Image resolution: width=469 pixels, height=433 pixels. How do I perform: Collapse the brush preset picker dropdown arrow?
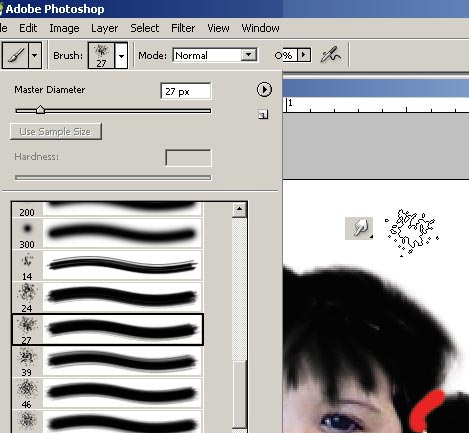pyautogui.click(x=121, y=55)
